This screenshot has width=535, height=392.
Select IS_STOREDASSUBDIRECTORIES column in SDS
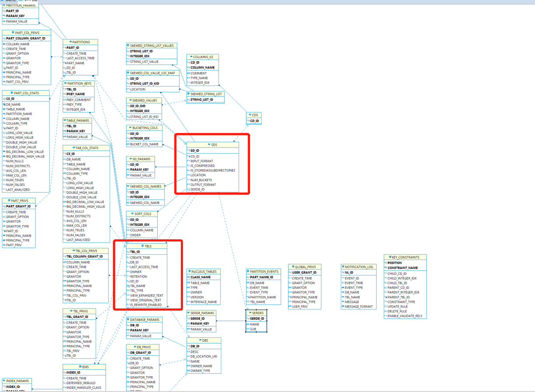click(x=213, y=171)
